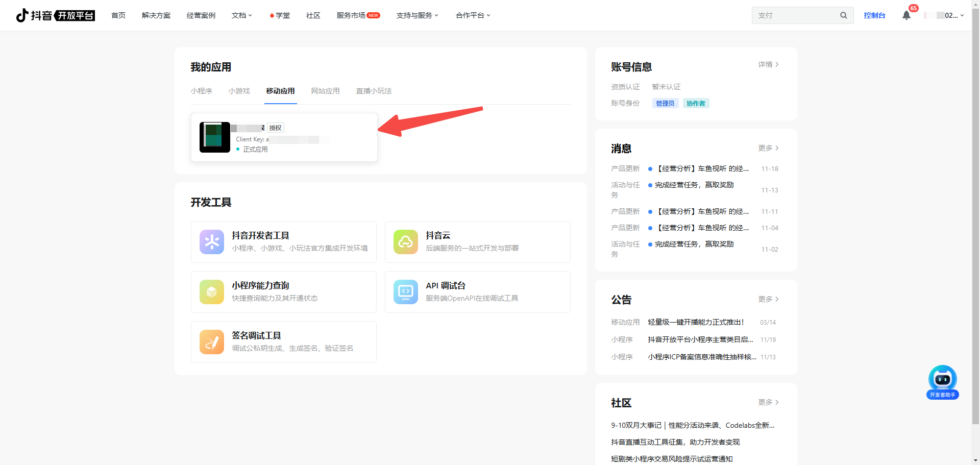Viewport: 980px width, 465px height.
Task: Open 社区 in top navigation
Action: tap(313, 15)
